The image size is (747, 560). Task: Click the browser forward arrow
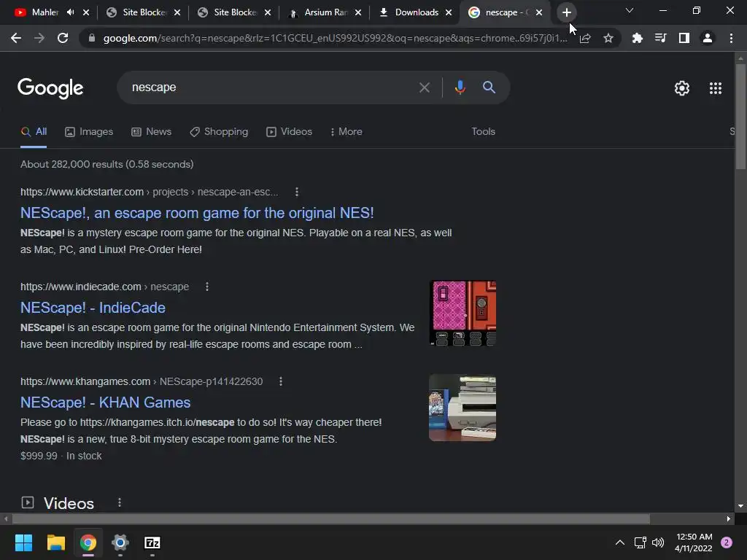(39, 38)
